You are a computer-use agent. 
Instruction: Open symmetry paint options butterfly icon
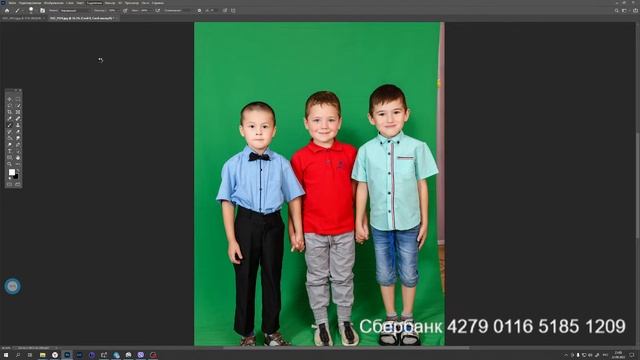[233, 10]
